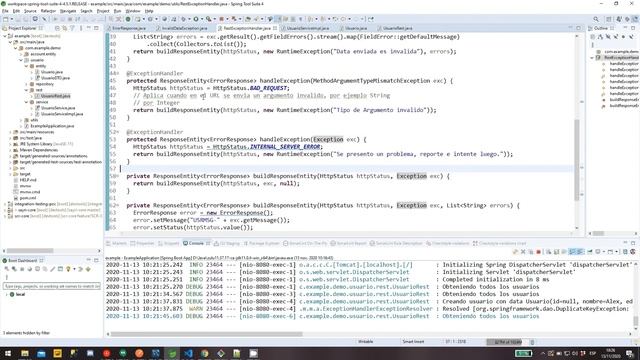Open File Explorer from the taskbar

[24, 353]
